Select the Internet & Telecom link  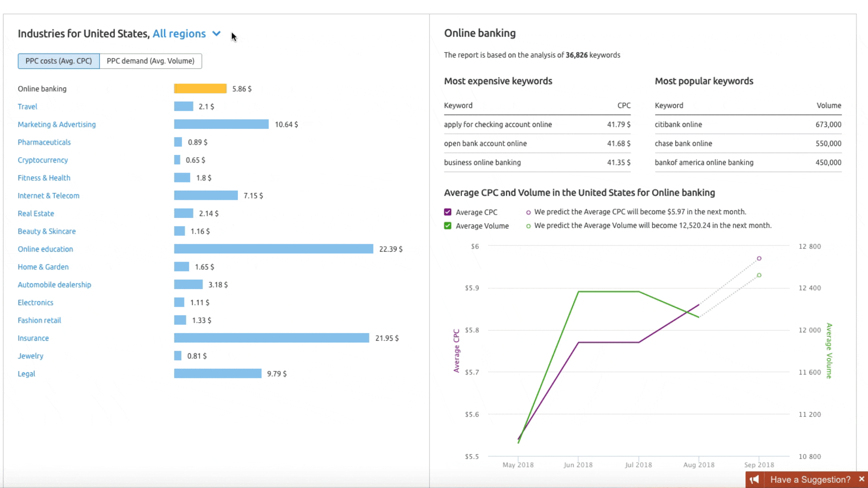tap(48, 196)
